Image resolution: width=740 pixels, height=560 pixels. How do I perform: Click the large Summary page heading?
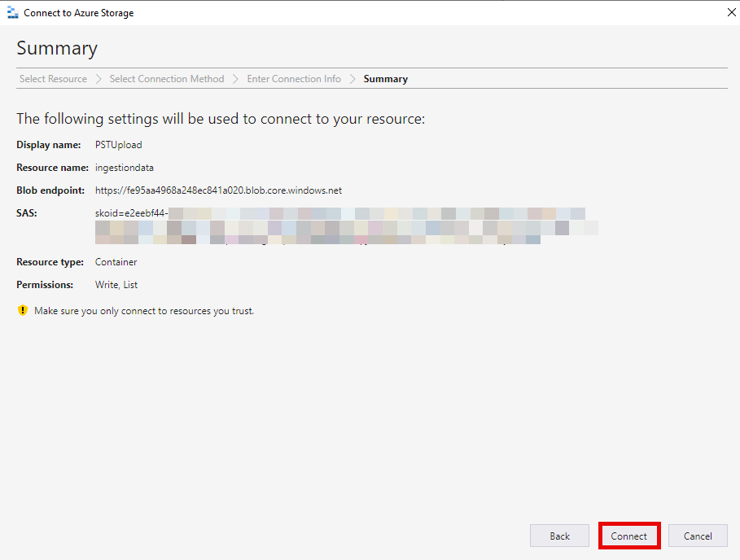(57, 48)
